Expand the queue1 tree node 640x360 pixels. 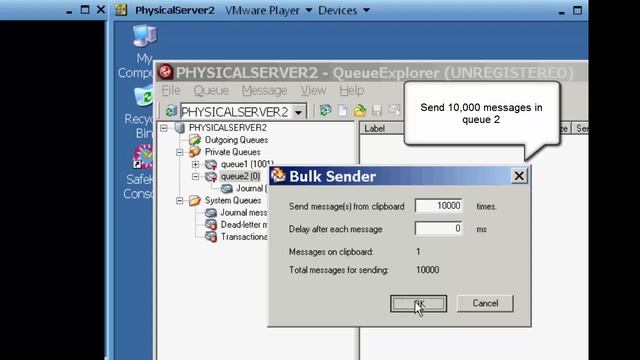(x=196, y=164)
